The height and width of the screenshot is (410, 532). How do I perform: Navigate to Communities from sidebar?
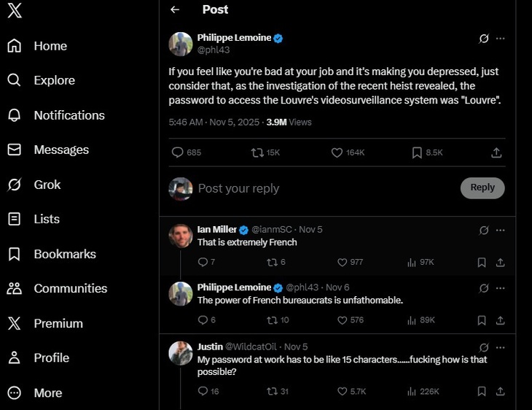click(x=70, y=288)
